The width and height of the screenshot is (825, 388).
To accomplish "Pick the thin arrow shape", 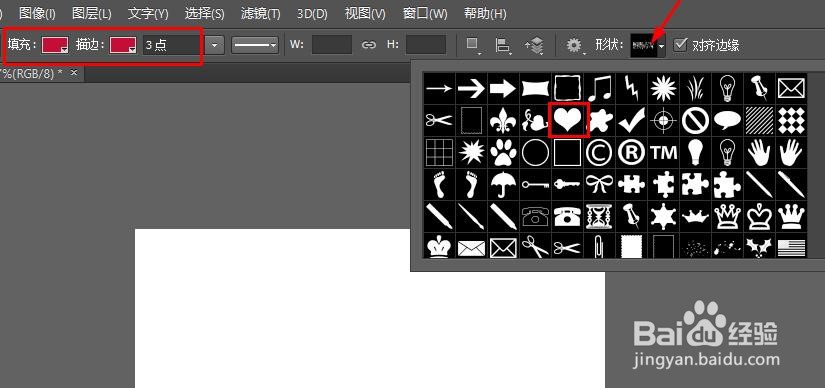I will click(439, 88).
